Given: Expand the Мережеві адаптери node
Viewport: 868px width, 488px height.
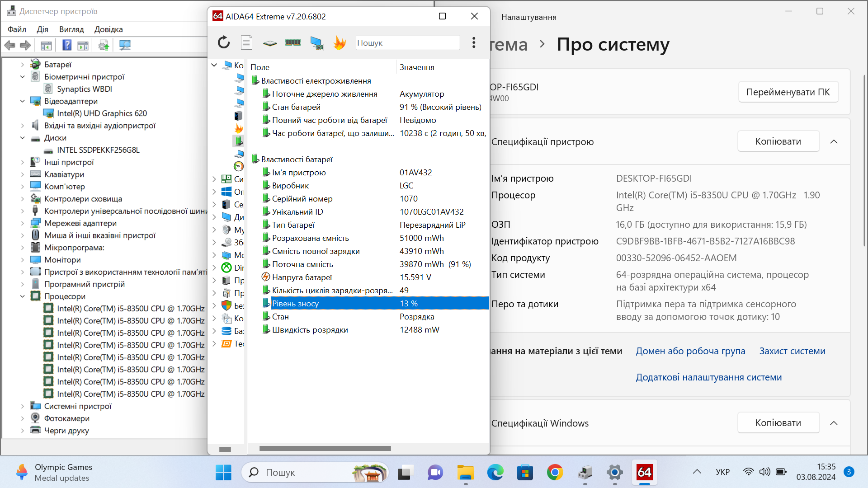Looking at the screenshot, I should 23,223.
